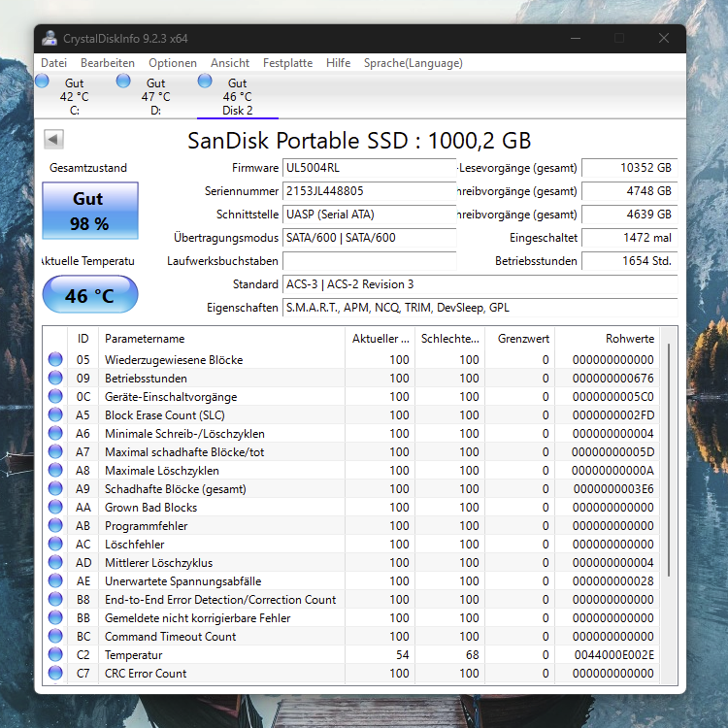Click the raw value 0044000E002E

point(614,655)
